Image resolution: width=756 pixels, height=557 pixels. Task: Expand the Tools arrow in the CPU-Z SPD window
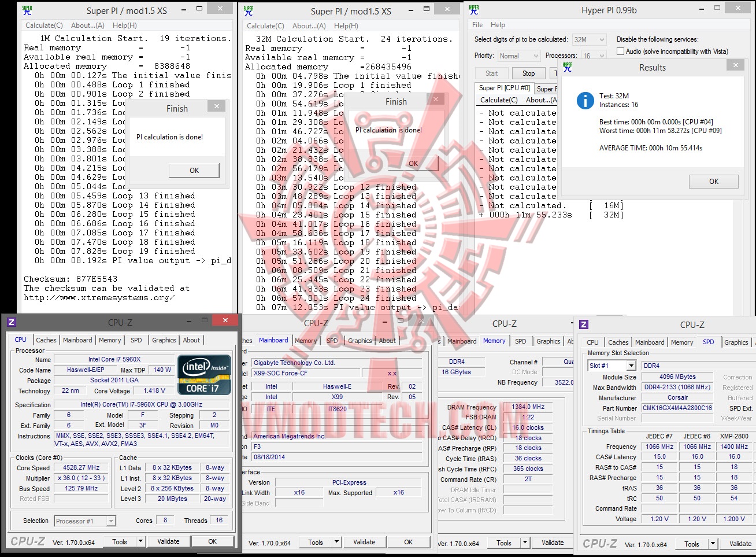pyautogui.click(x=713, y=544)
